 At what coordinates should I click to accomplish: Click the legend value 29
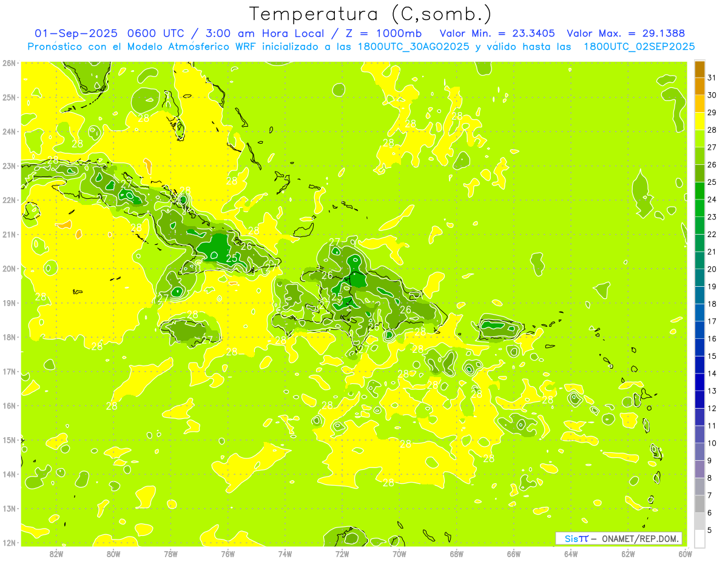712,113
